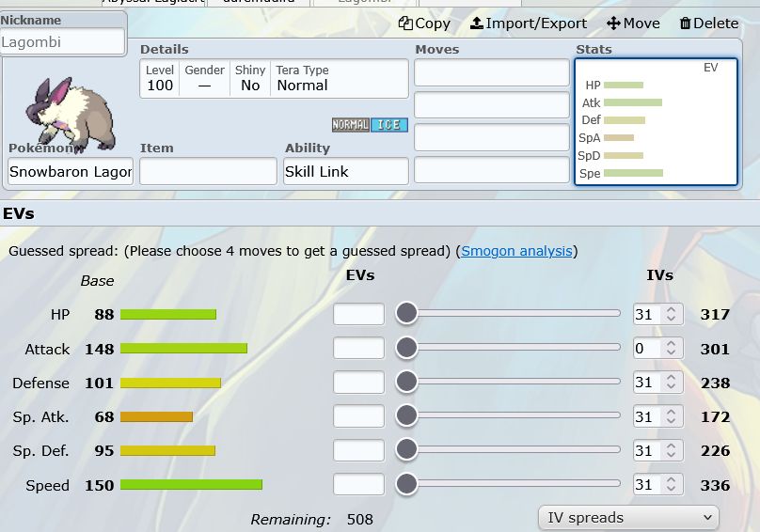Click the Move arrows icon
The height and width of the screenshot is (532, 760).
coord(613,23)
